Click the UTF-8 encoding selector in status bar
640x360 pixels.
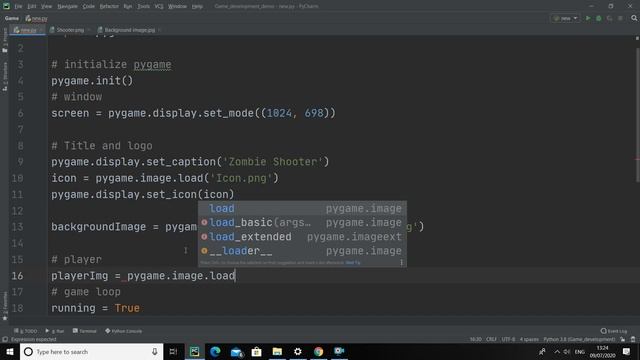[508, 340]
